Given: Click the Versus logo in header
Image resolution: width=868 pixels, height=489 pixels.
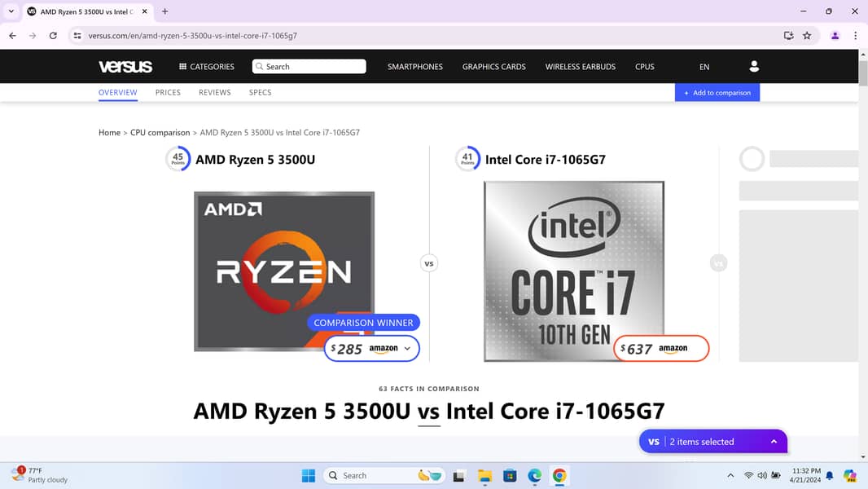Looking at the screenshot, I should 125,67.
